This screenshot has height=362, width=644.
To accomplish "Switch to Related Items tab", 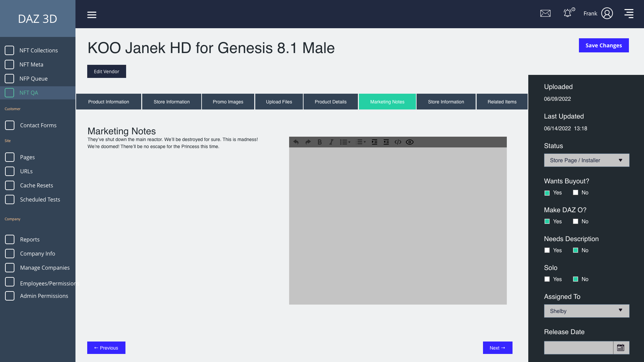I will pos(502,102).
